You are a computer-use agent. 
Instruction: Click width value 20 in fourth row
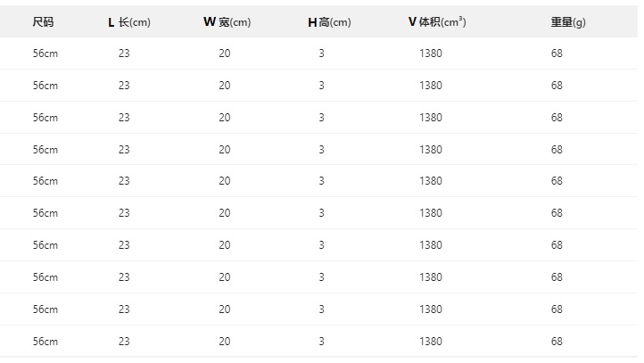(225, 149)
